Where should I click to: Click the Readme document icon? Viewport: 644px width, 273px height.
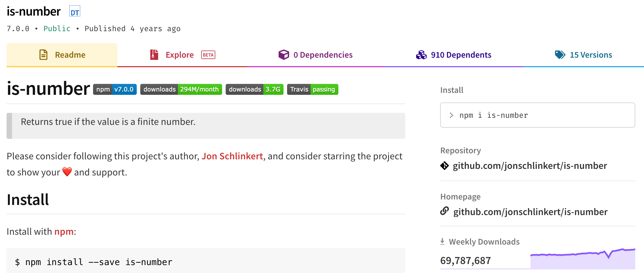[x=43, y=55]
